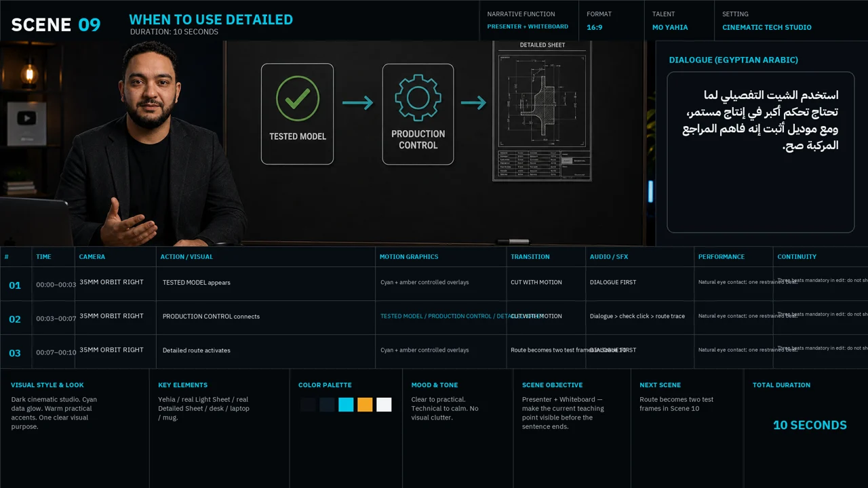Click the MOTION GRAPHICS column header

pos(409,257)
